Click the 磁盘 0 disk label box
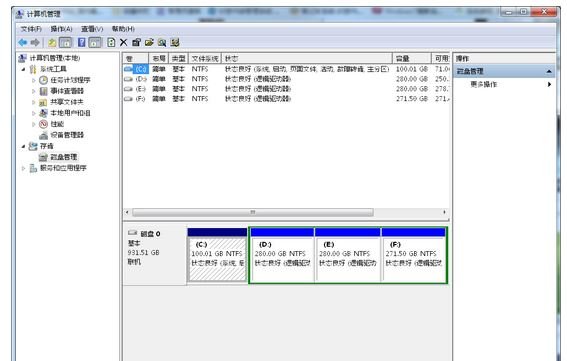 [155, 255]
